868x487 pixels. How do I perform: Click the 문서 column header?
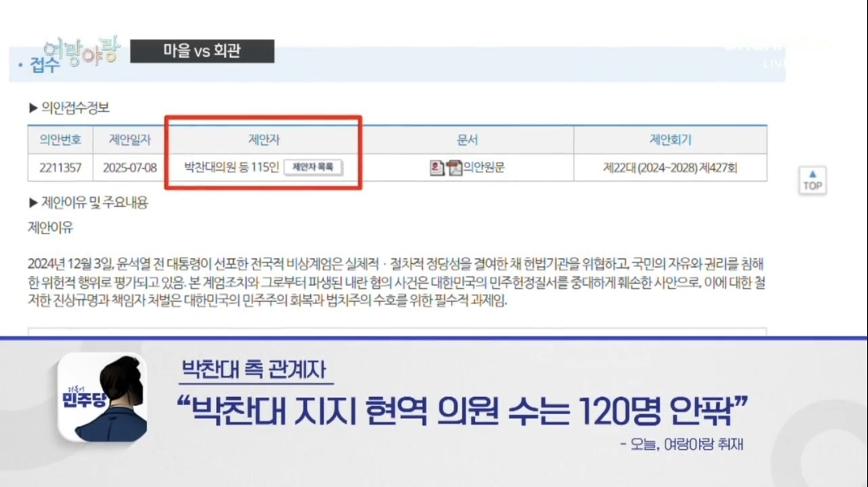467,140
